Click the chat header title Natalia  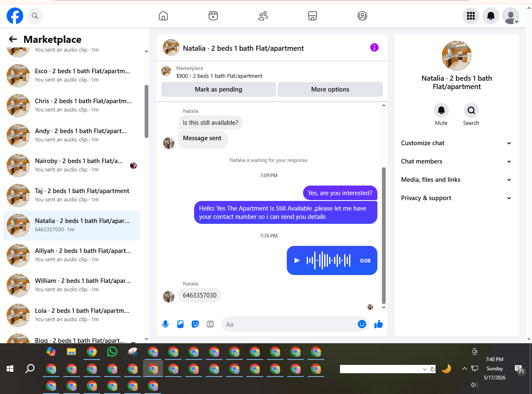click(243, 48)
